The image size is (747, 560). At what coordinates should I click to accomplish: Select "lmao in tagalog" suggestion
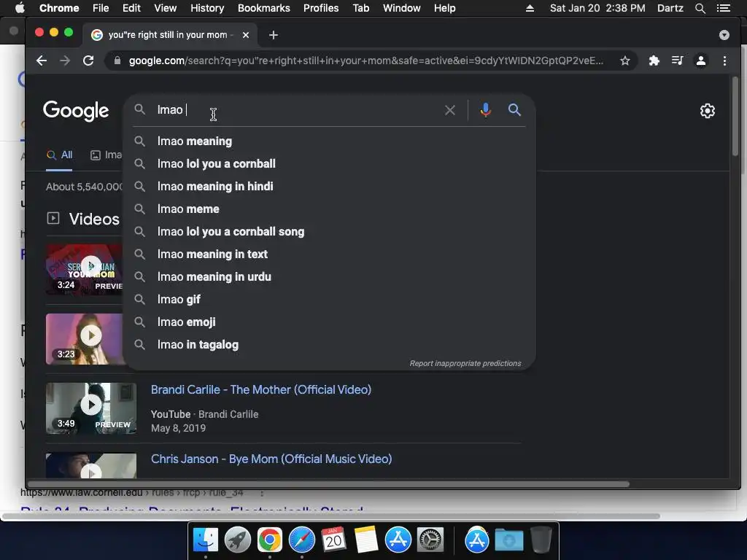click(x=329, y=345)
